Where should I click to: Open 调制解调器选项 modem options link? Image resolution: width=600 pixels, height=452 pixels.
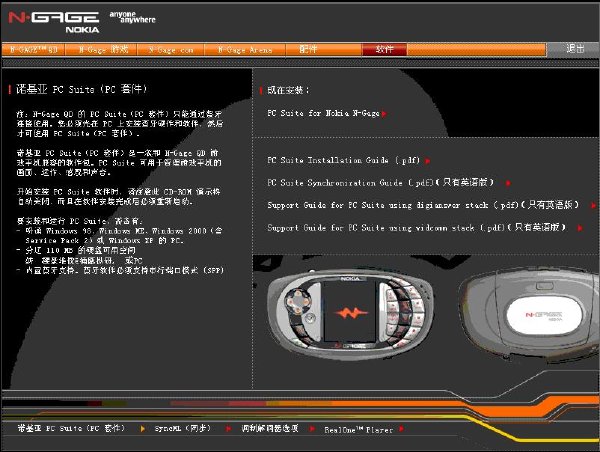(270, 428)
